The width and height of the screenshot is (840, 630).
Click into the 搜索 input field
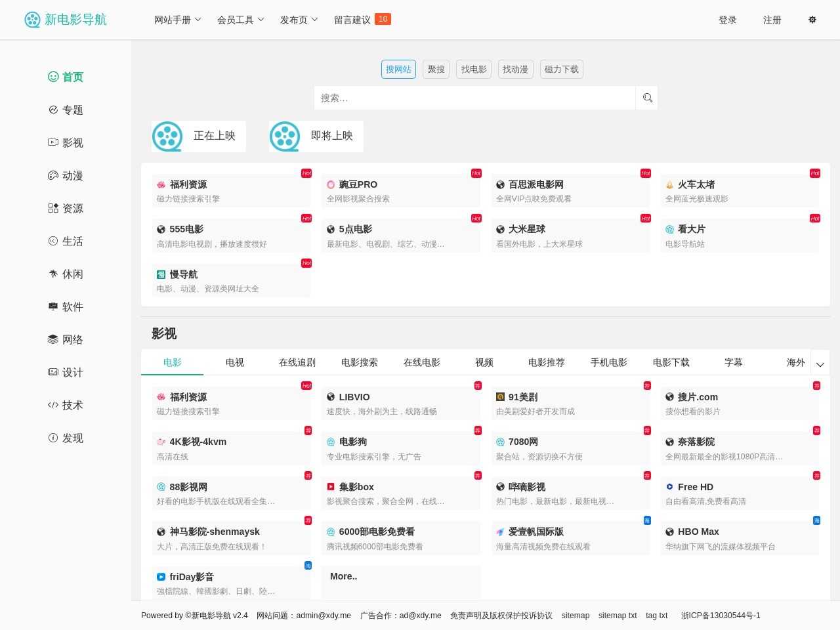coord(474,98)
